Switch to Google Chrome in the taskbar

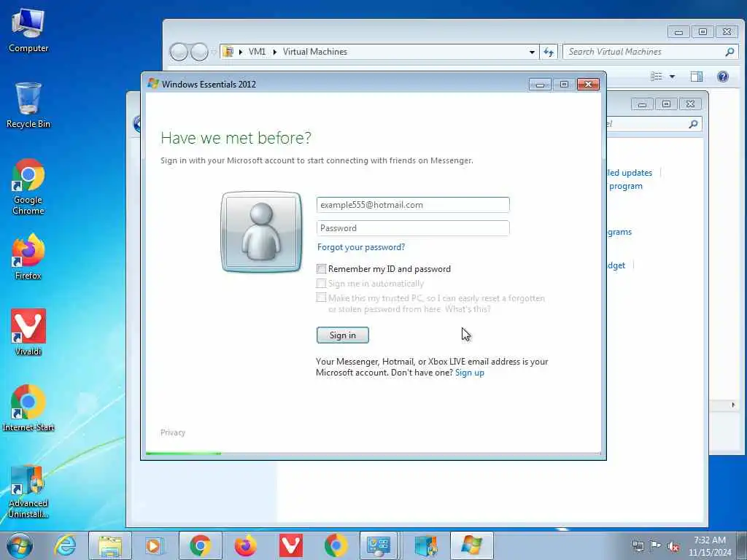point(200,545)
